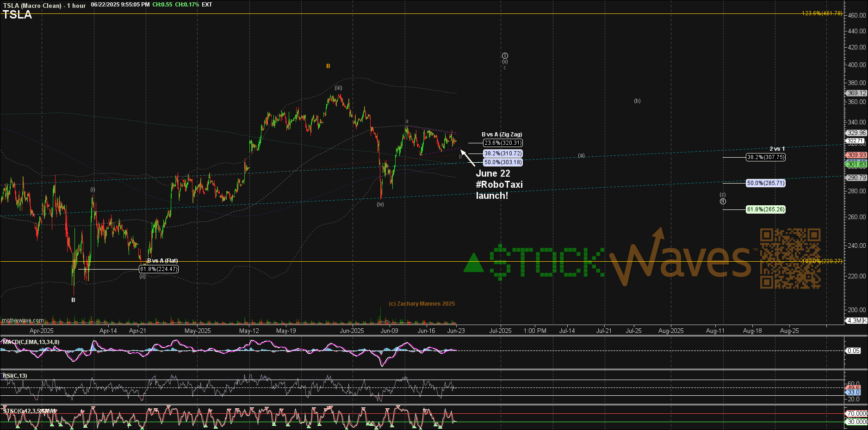Click the 322.71 current price marker
Image resolution: width=868 pixels, height=430 pixels.
855,141
